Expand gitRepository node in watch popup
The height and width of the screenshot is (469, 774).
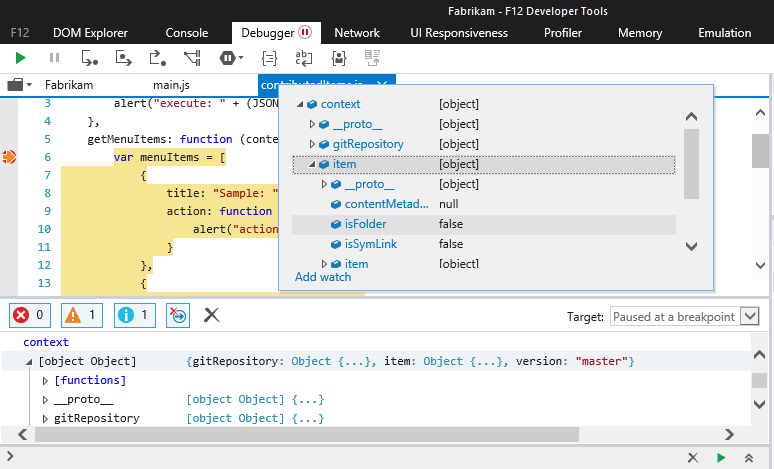click(312, 144)
